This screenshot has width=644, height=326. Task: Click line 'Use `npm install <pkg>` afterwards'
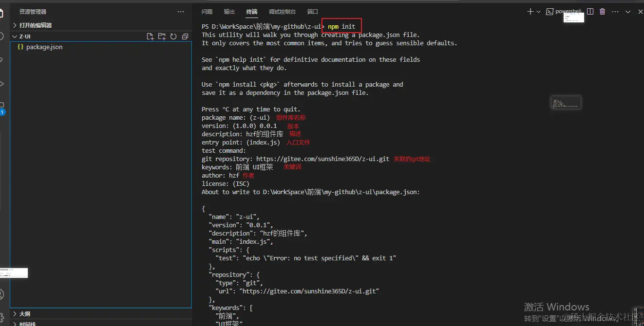click(x=303, y=85)
